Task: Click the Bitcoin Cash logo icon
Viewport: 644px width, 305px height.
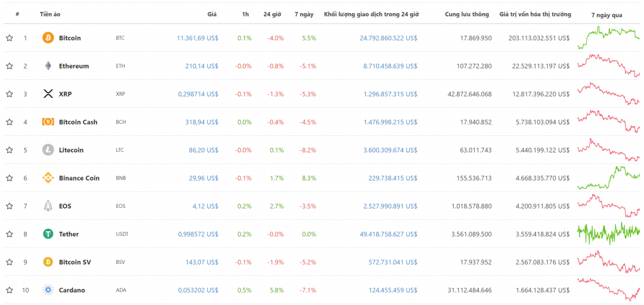Action: click(48, 122)
